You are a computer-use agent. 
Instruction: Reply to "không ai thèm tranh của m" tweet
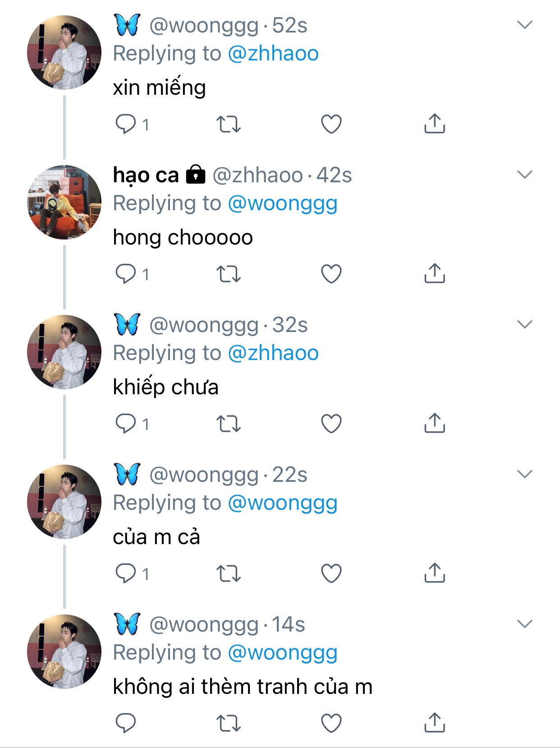(126, 723)
